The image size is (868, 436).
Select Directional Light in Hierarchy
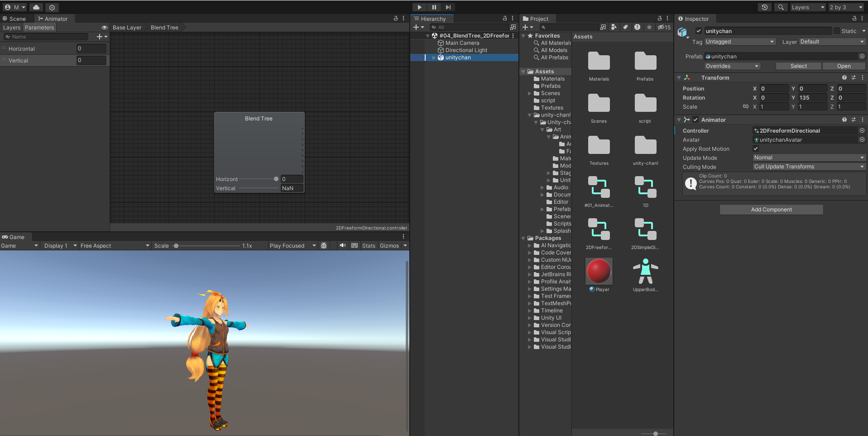[466, 50]
